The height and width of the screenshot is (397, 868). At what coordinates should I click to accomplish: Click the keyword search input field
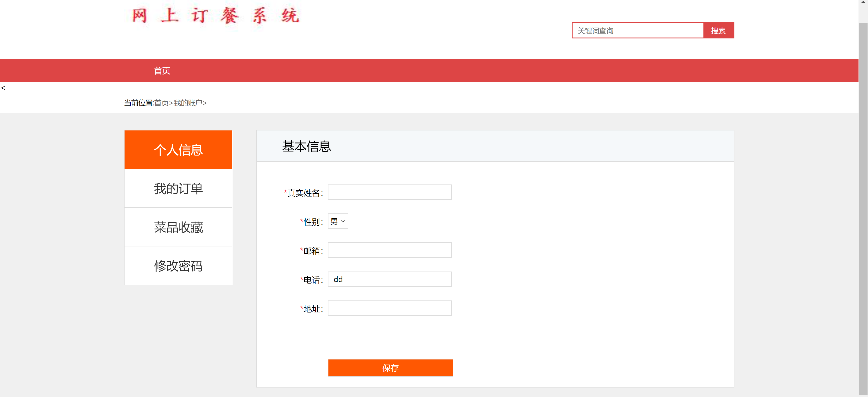tap(637, 30)
